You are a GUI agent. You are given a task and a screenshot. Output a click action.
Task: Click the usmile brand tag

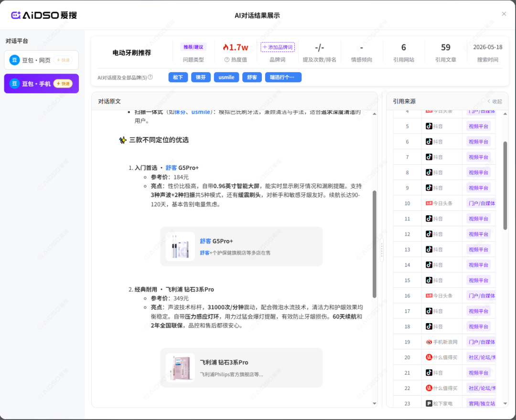[x=226, y=77]
